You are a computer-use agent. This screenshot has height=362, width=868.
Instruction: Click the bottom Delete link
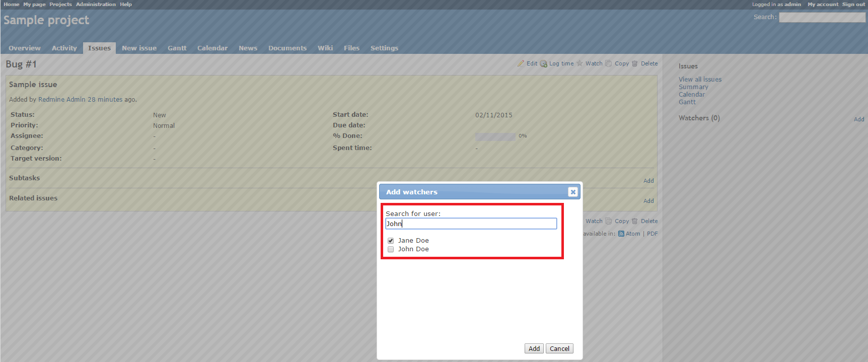[649, 221]
